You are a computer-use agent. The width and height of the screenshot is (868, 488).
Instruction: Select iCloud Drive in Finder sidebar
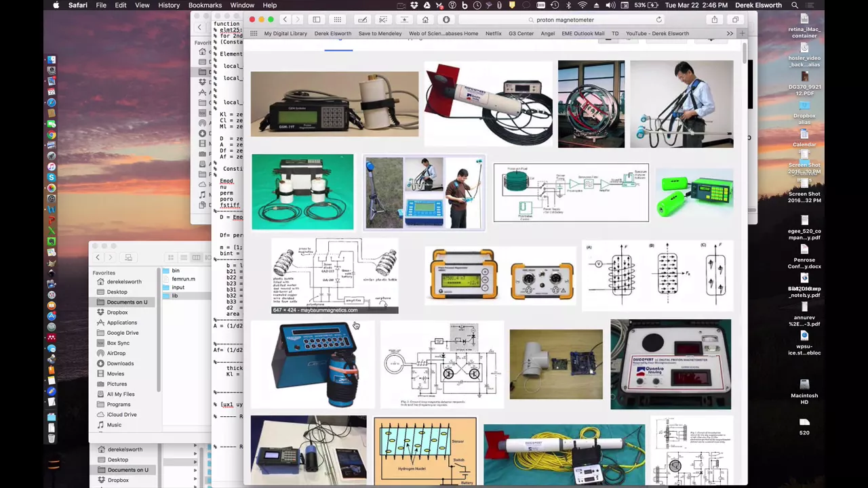pos(121,415)
